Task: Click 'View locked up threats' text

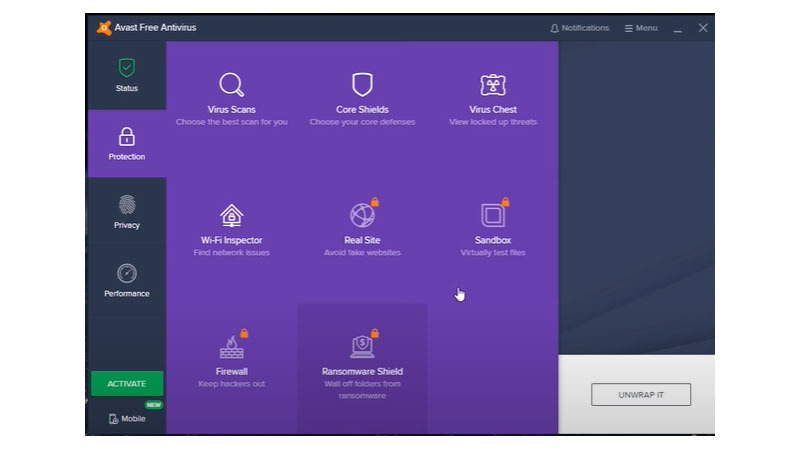Action: click(x=493, y=122)
